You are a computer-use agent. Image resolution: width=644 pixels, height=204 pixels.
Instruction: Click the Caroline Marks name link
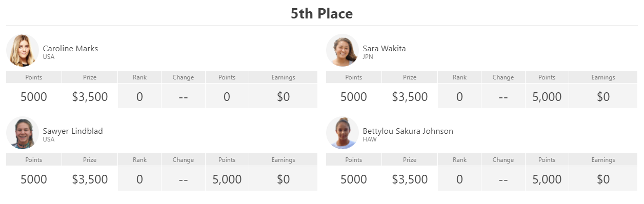tap(70, 49)
